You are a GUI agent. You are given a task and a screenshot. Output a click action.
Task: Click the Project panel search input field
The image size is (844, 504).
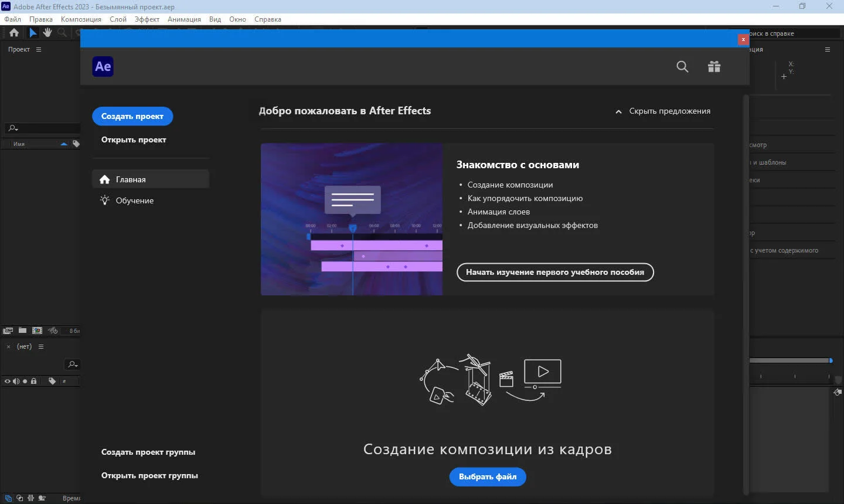pos(42,128)
